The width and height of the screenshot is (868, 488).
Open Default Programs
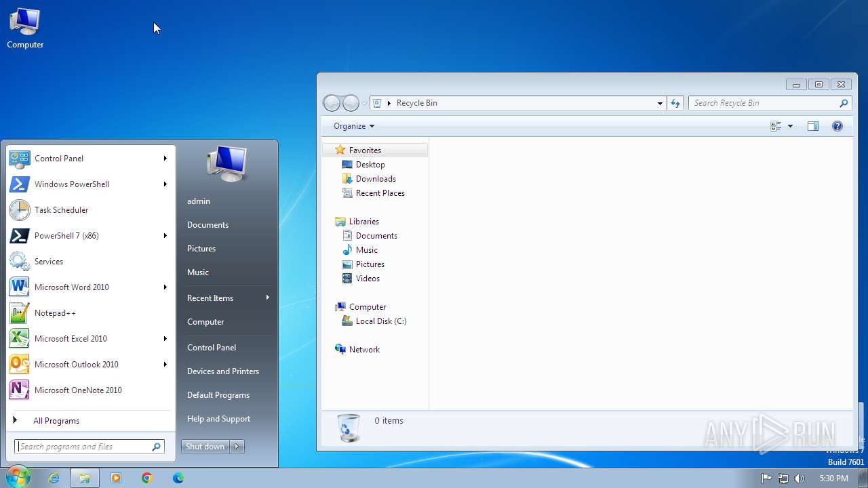point(226,395)
